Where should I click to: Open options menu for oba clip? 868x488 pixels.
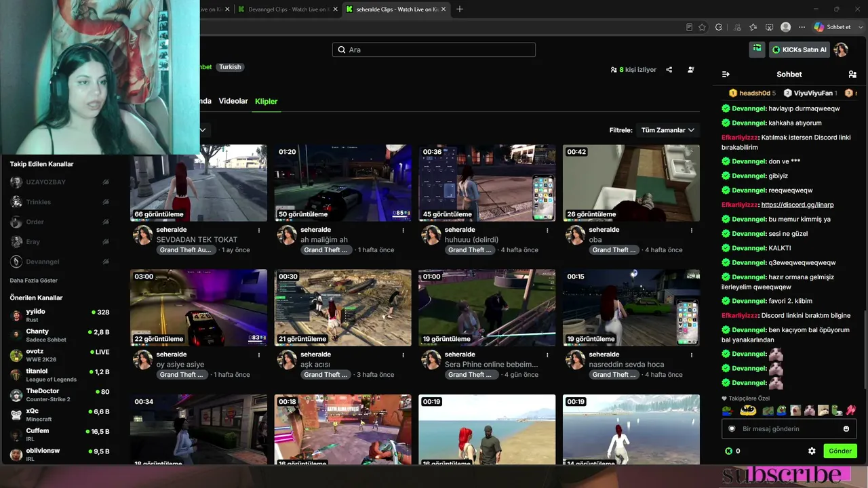(691, 230)
